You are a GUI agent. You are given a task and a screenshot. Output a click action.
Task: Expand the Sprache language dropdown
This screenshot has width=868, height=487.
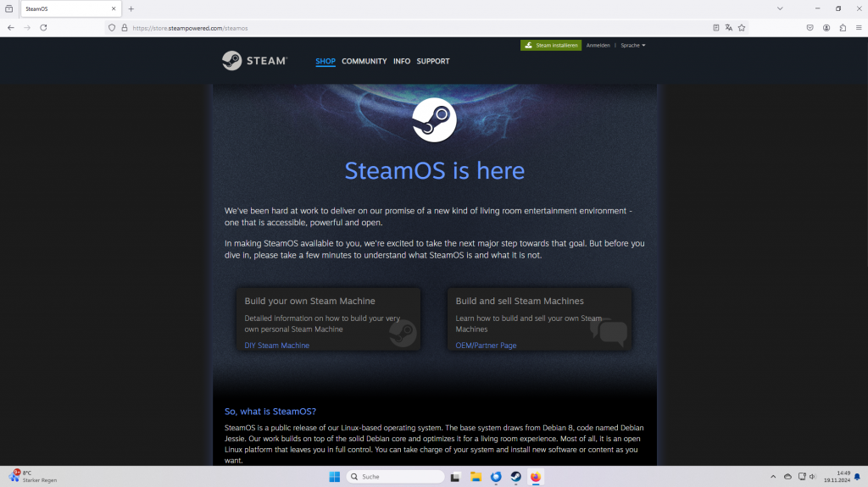coord(633,45)
